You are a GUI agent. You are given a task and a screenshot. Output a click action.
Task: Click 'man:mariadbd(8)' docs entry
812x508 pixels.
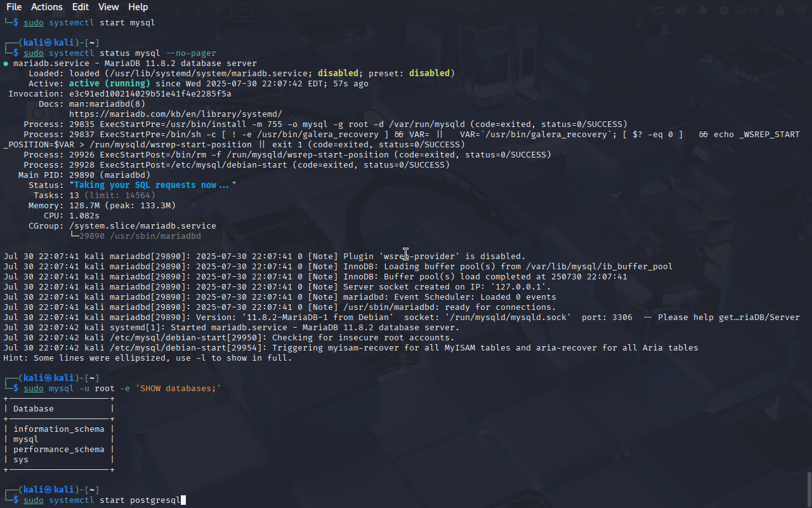click(107, 104)
